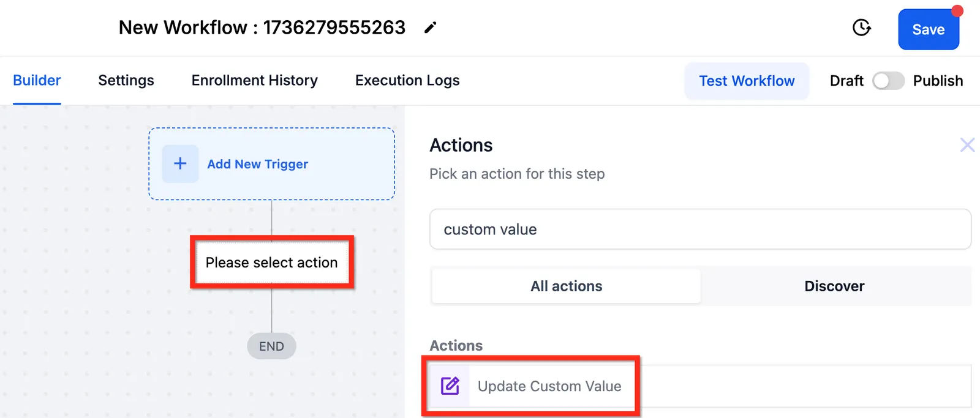
Task: Click the pencil icon to rename workflow
Action: [430, 28]
